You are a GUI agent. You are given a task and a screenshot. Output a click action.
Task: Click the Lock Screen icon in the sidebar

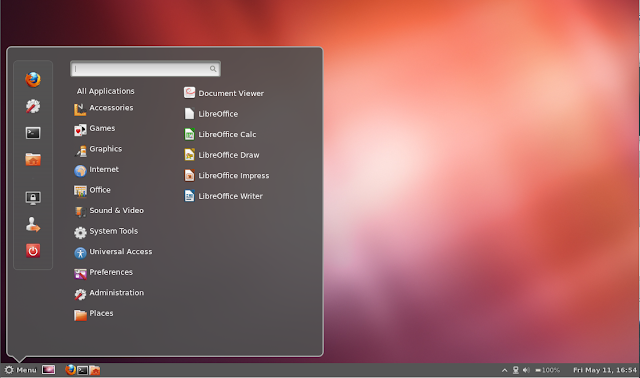pyautogui.click(x=33, y=198)
